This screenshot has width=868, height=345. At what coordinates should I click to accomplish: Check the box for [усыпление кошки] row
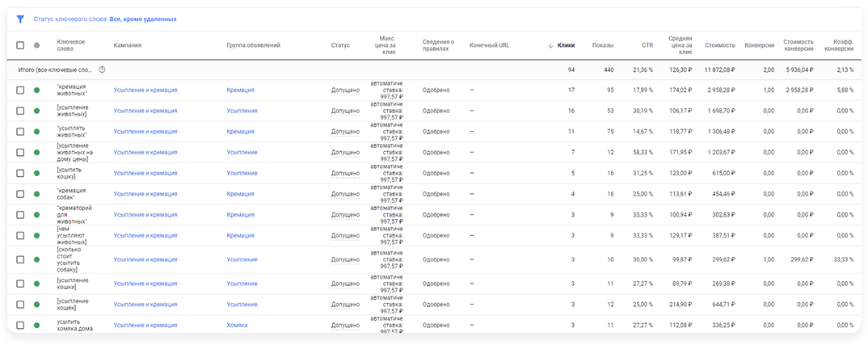[20, 284]
